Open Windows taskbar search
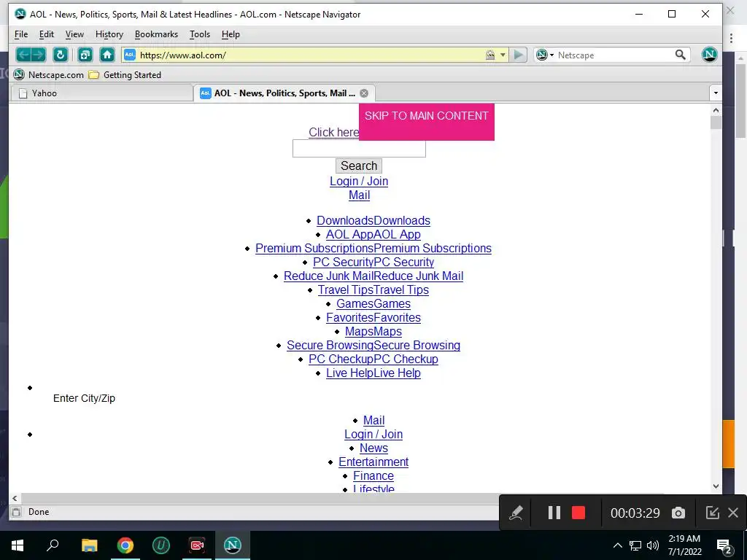747x560 pixels. coord(53,545)
